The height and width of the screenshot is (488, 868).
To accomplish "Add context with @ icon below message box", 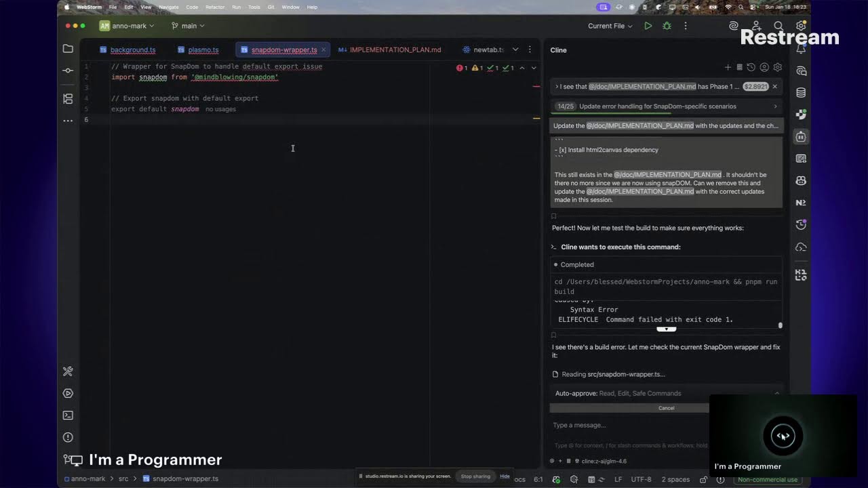I will pos(552,462).
